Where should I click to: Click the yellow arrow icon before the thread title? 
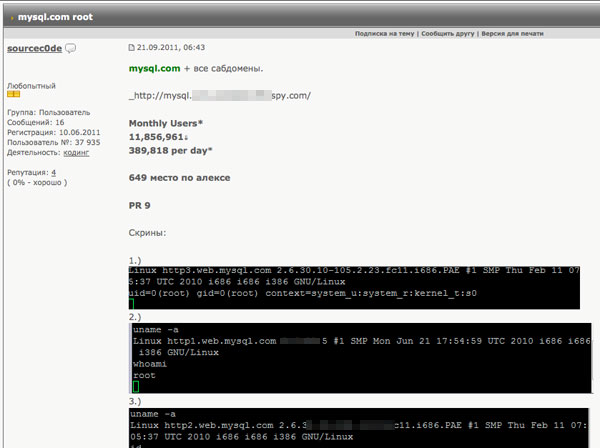click(12, 18)
